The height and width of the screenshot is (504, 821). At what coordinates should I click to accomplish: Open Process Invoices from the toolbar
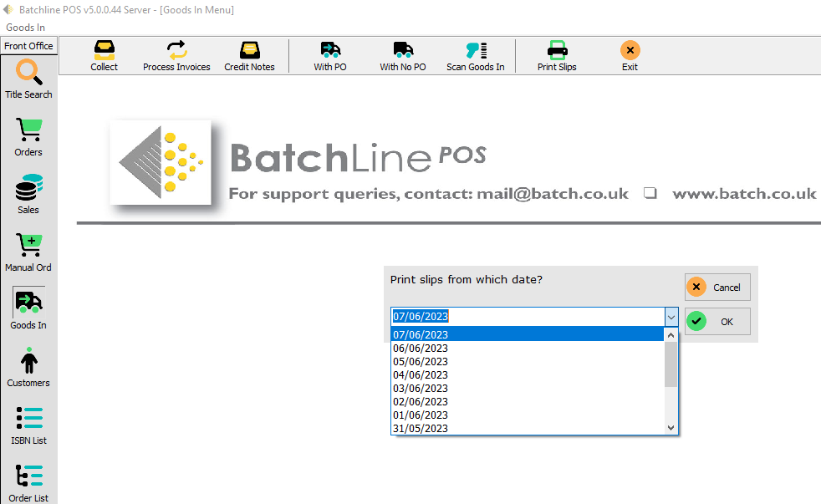click(x=176, y=55)
